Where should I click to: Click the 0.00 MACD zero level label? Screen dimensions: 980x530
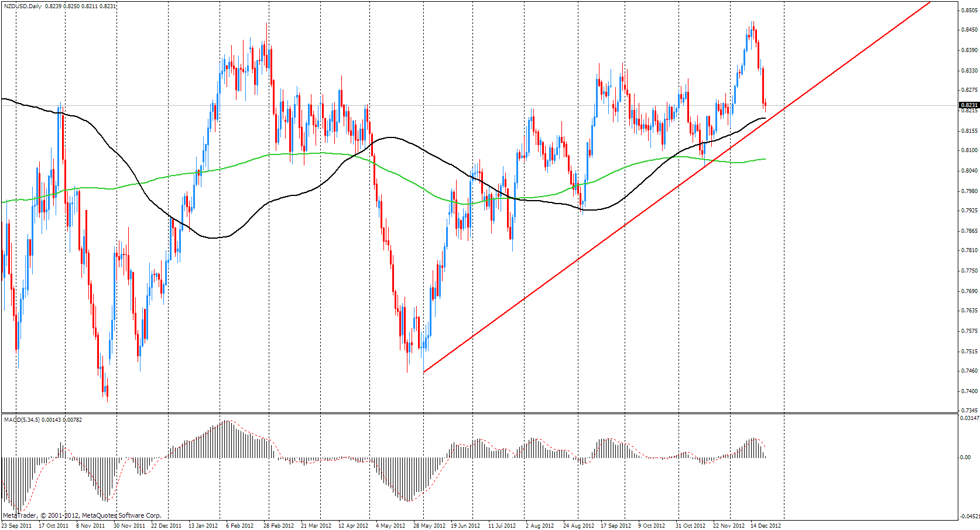[x=966, y=457]
